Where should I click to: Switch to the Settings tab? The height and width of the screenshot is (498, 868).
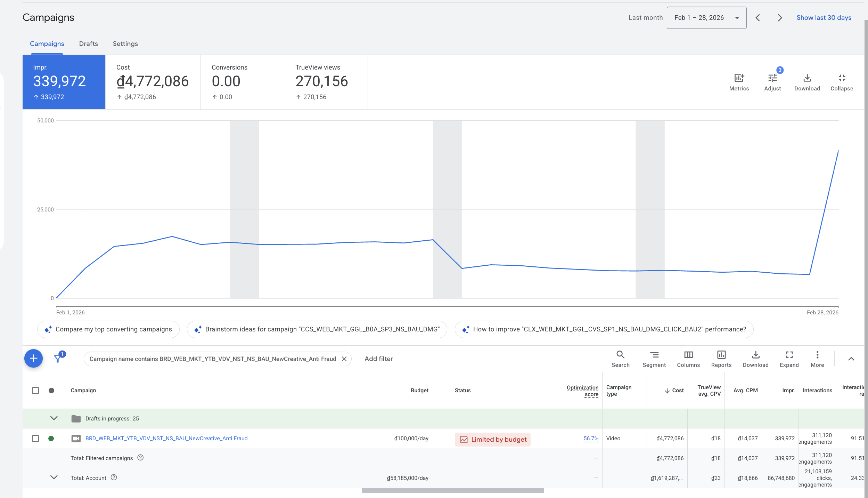125,44
